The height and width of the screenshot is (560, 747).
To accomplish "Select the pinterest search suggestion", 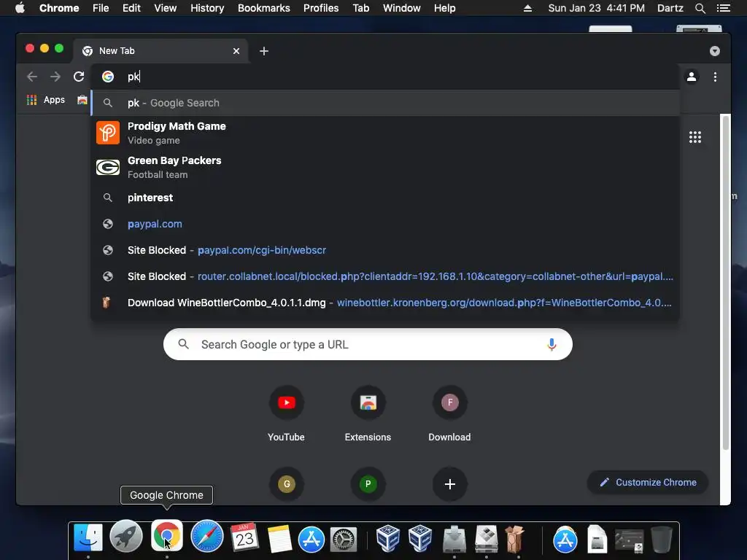I will tap(385, 198).
